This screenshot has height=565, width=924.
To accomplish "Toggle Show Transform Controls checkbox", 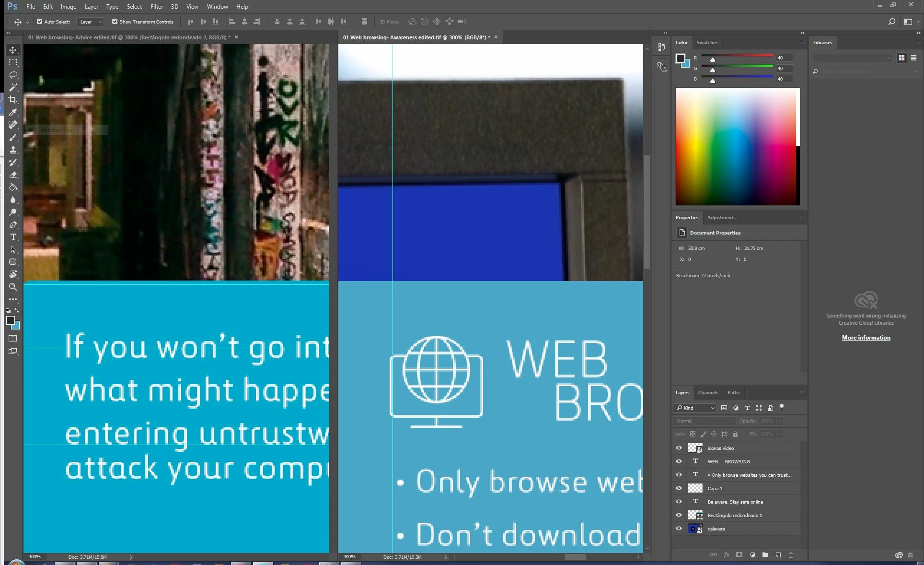I will tap(115, 22).
